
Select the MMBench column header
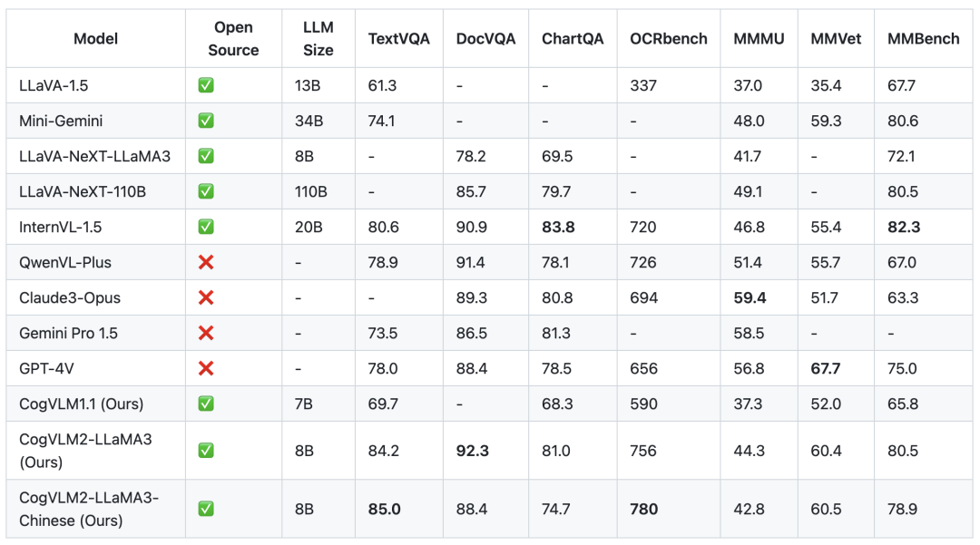pyautogui.click(x=923, y=39)
